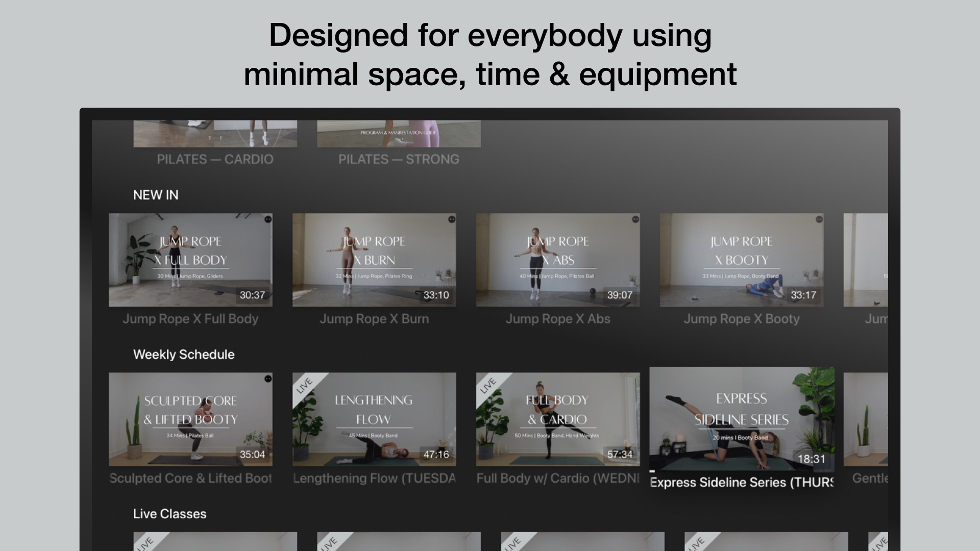Click the 33:10 duration badge
The image size is (980, 551).
(x=436, y=295)
